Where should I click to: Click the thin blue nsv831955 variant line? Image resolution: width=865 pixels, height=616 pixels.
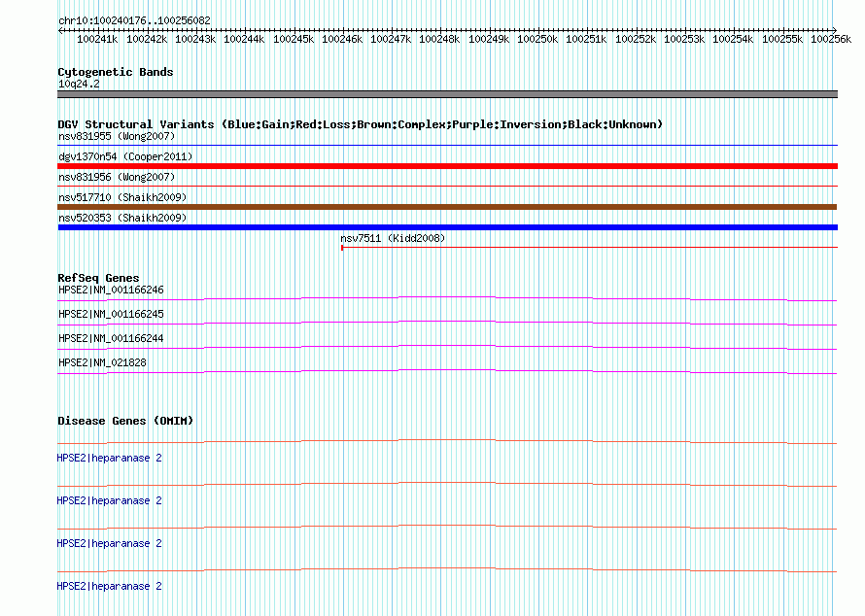coord(447,146)
